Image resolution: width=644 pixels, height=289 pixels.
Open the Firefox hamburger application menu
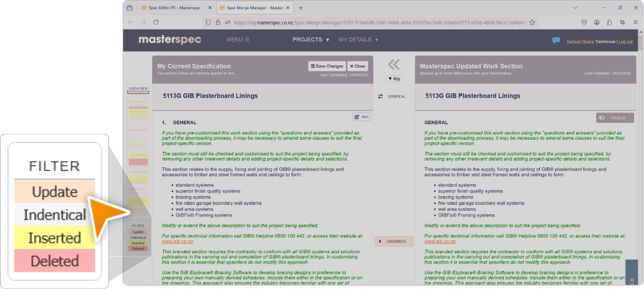(x=635, y=22)
